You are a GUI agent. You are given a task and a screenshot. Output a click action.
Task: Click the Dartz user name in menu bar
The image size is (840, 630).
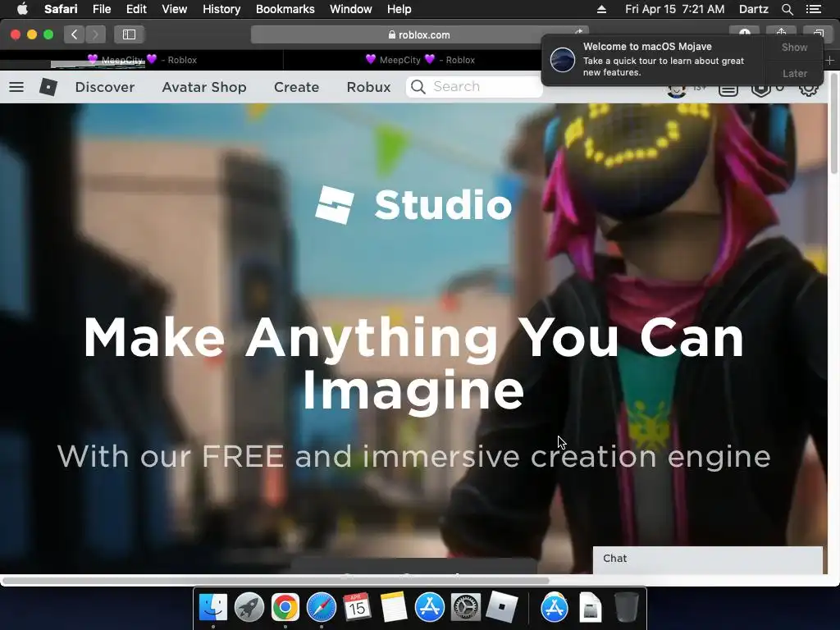click(753, 9)
